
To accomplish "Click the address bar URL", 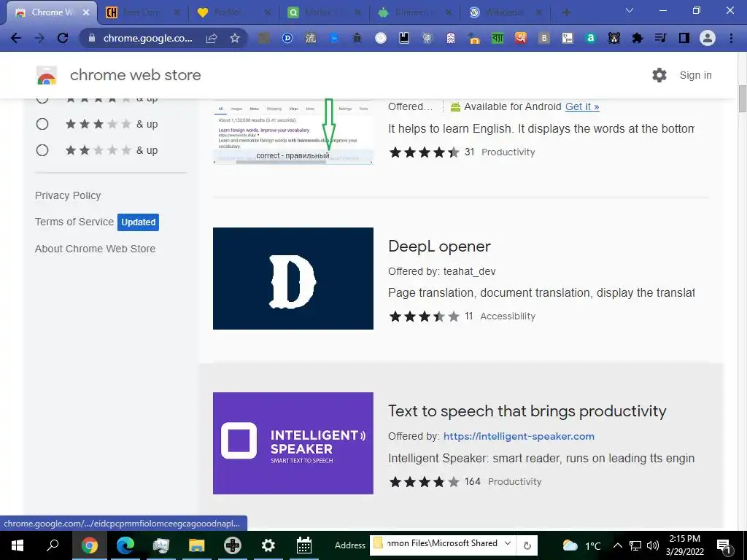I will [x=147, y=38].
